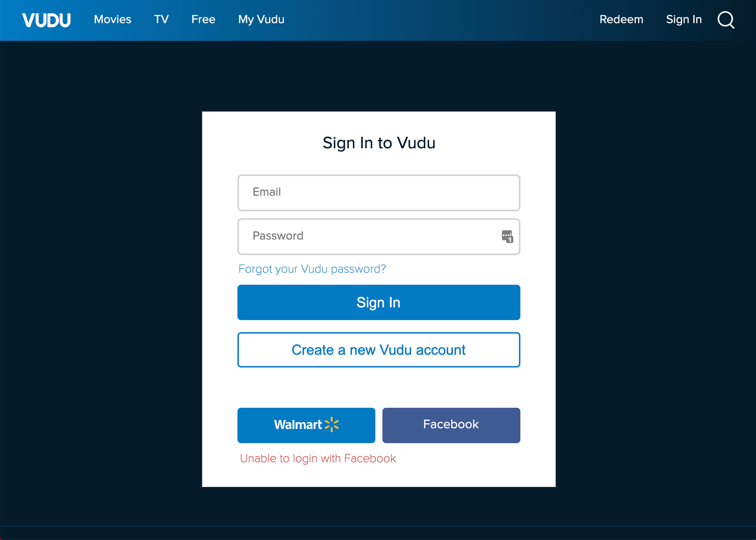This screenshot has width=756, height=540.
Task: Click the Walmart spark icon
Action: (x=332, y=424)
